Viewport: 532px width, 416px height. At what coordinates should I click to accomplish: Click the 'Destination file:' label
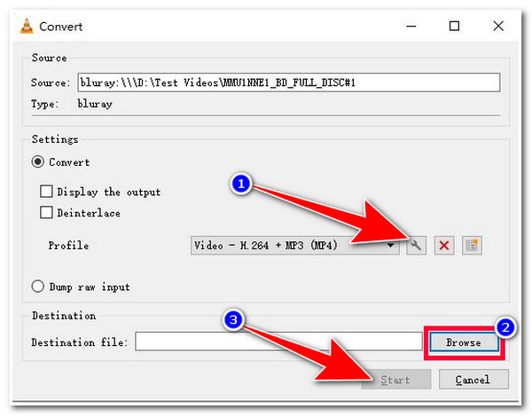pos(80,342)
